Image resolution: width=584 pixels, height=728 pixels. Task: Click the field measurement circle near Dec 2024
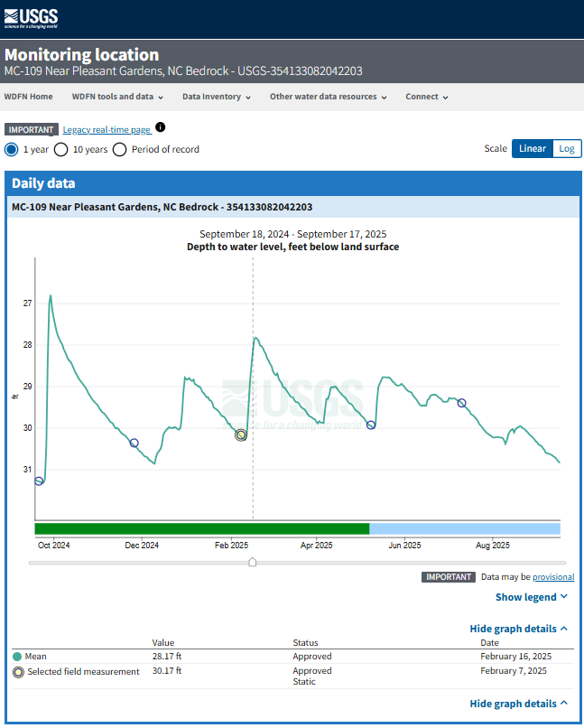(x=134, y=443)
